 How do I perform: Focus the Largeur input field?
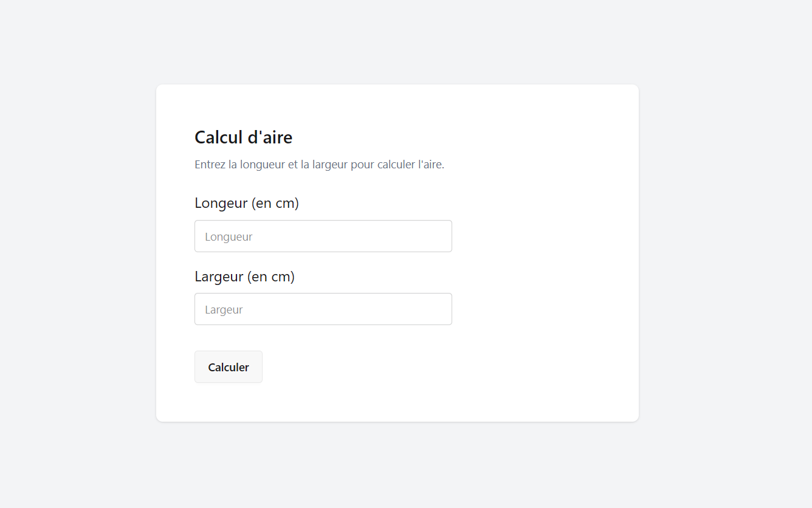point(323,309)
